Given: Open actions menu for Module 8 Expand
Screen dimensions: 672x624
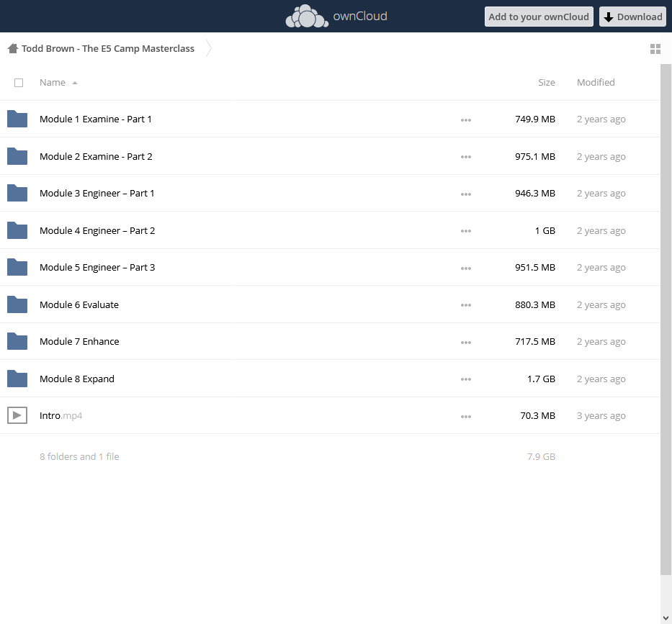Looking at the screenshot, I should click(x=466, y=379).
